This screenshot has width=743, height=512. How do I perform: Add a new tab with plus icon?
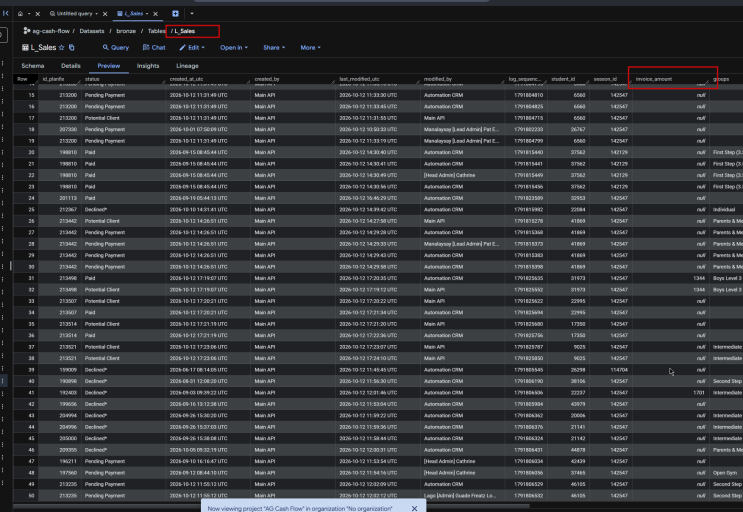175,14
